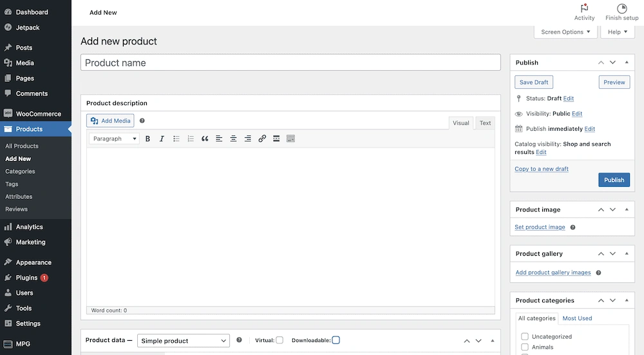Image resolution: width=644 pixels, height=355 pixels.
Task: Insert a bulleted list
Action: (x=176, y=139)
